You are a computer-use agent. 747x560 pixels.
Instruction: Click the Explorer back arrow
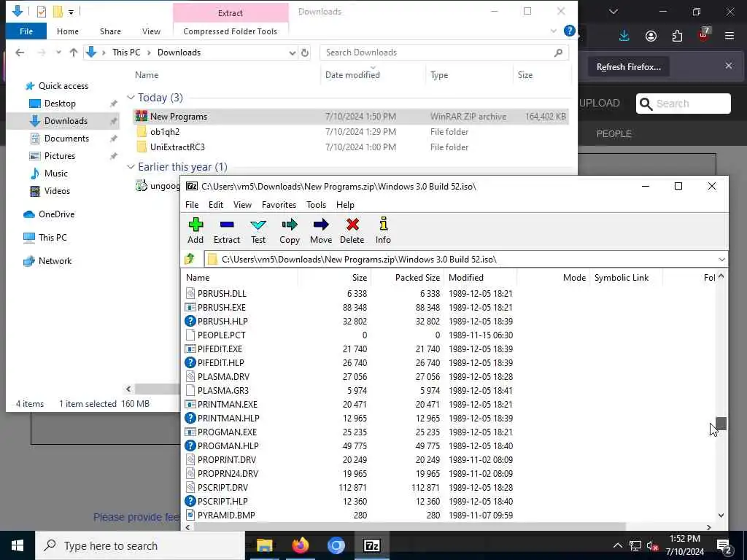20,52
